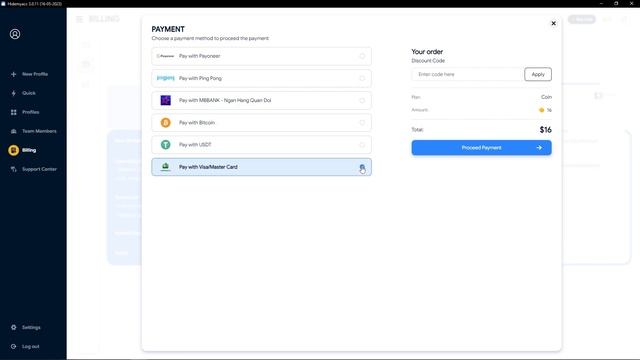Click the MBBANK purple logo
640x360 pixels.
(165, 100)
